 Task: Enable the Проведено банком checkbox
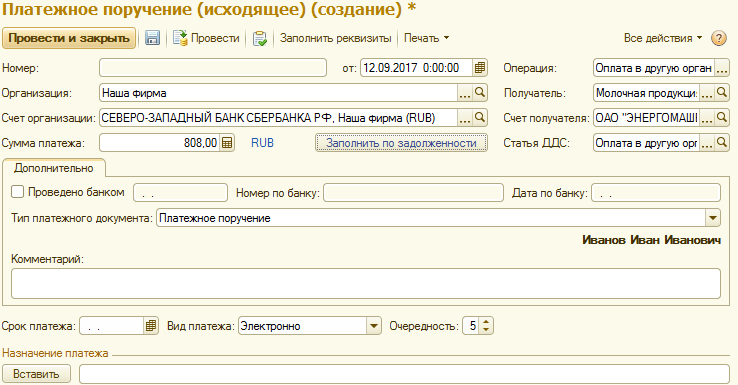point(17,192)
